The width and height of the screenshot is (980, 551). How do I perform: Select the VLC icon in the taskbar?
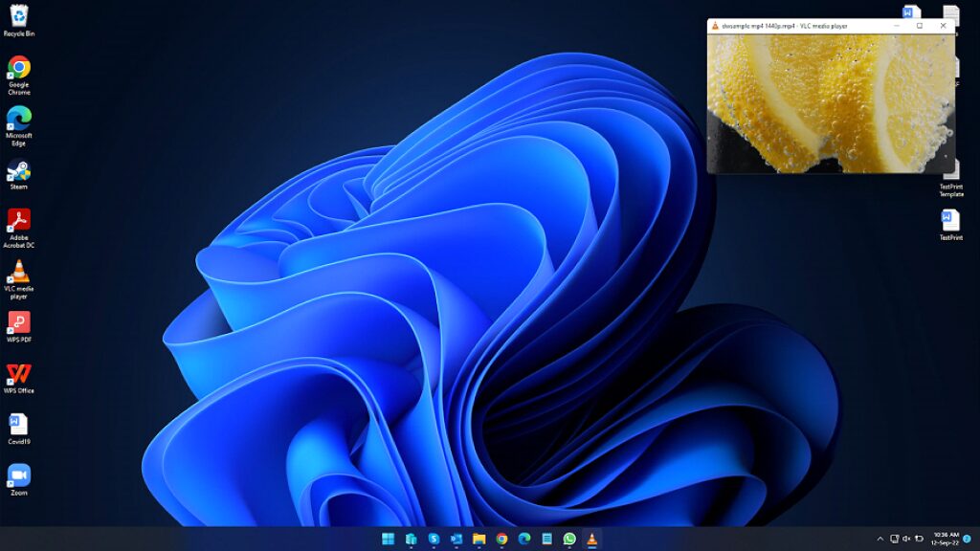click(590, 540)
